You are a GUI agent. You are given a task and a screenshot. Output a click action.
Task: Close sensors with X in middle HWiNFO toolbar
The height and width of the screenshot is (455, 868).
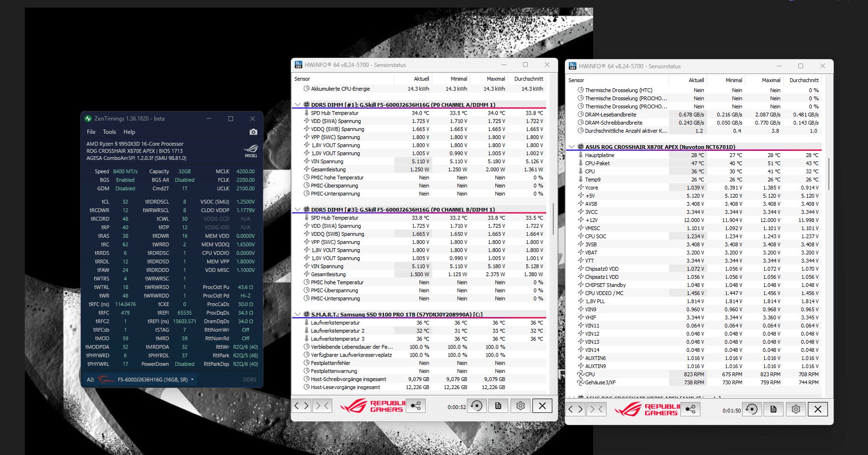point(543,406)
